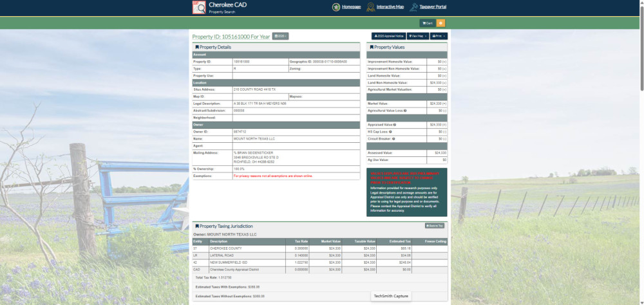The image size is (644, 305).
Task: Click red privacy exemptions notice text
Action: tap(273, 176)
